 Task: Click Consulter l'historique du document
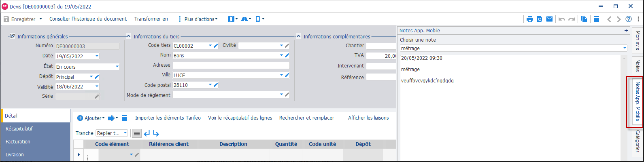coord(88,19)
